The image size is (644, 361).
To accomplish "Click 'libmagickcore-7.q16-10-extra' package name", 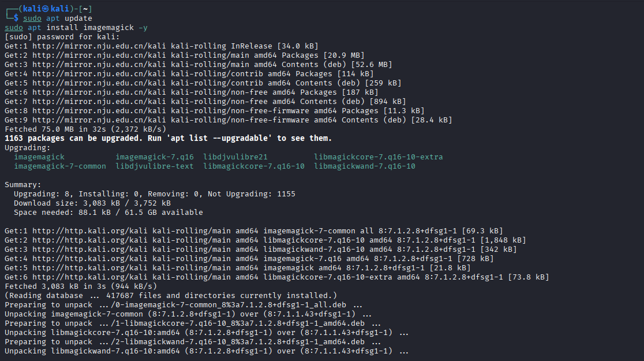I will pos(379,157).
